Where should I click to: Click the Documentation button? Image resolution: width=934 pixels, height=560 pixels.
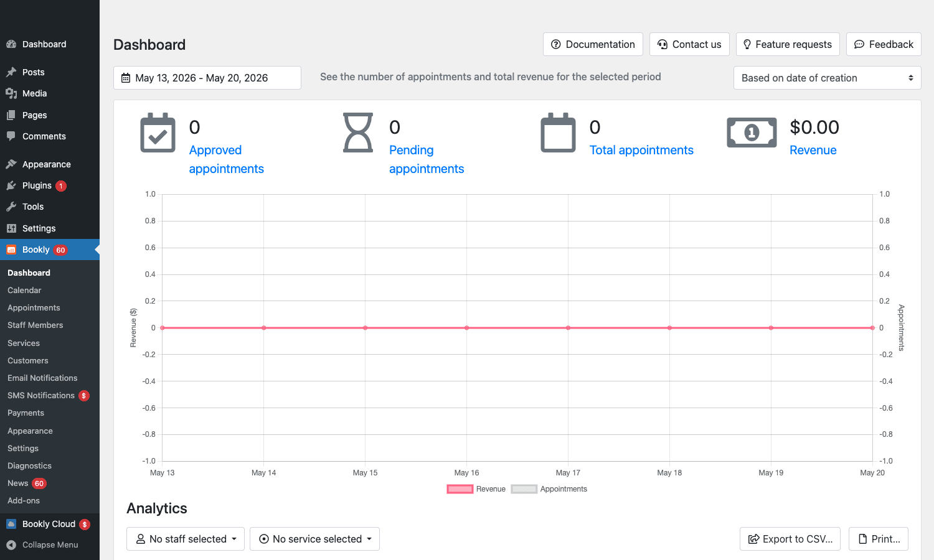pyautogui.click(x=593, y=44)
